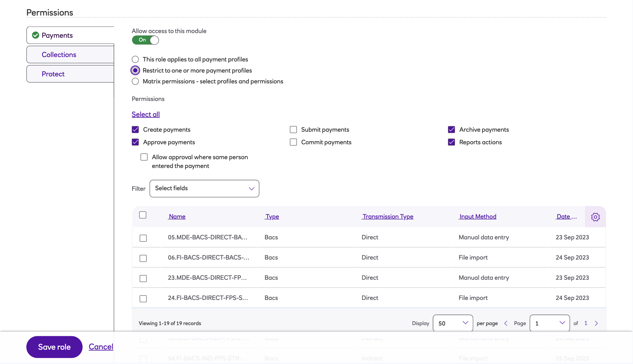Screen dimensions: 633x364
Task: Select the 05.MDE-BACS-DIRECT-BA row checkbox
Action: pos(143,238)
